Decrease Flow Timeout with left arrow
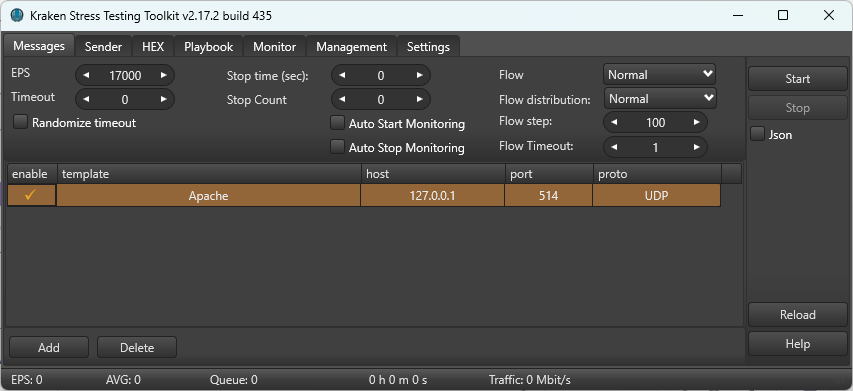 [614, 147]
